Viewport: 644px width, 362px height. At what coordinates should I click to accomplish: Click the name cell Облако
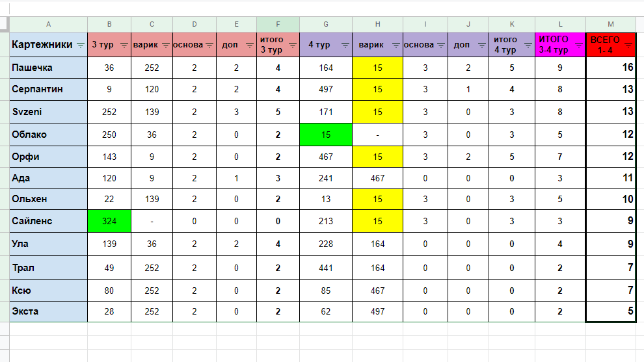(x=49, y=135)
